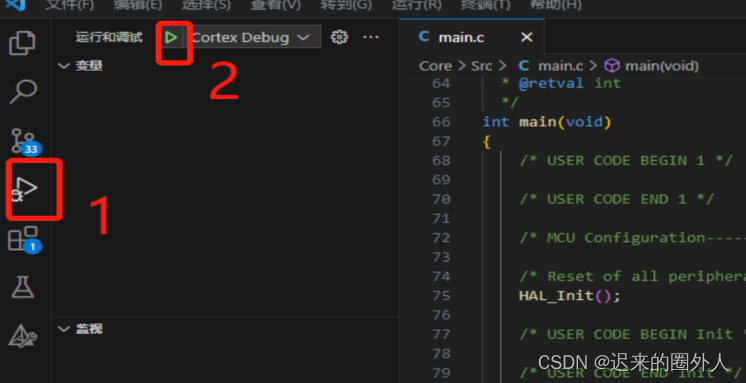The height and width of the screenshot is (383, 746).
Task: Open the Testing beaker view
Action: click(23, 287)
